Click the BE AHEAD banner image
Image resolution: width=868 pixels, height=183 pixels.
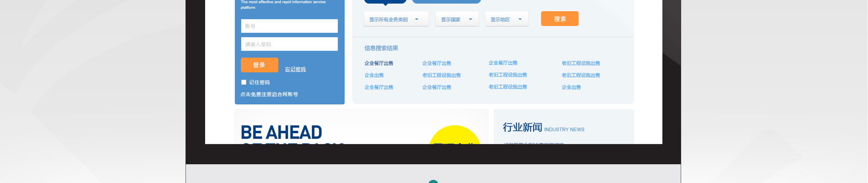[x=361, y=127]
